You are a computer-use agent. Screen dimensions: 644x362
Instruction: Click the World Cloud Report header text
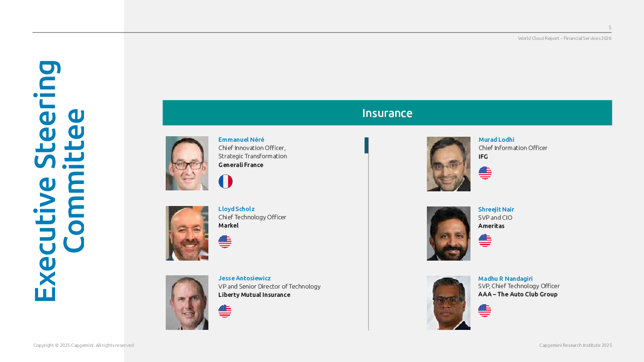click(565, 39)
